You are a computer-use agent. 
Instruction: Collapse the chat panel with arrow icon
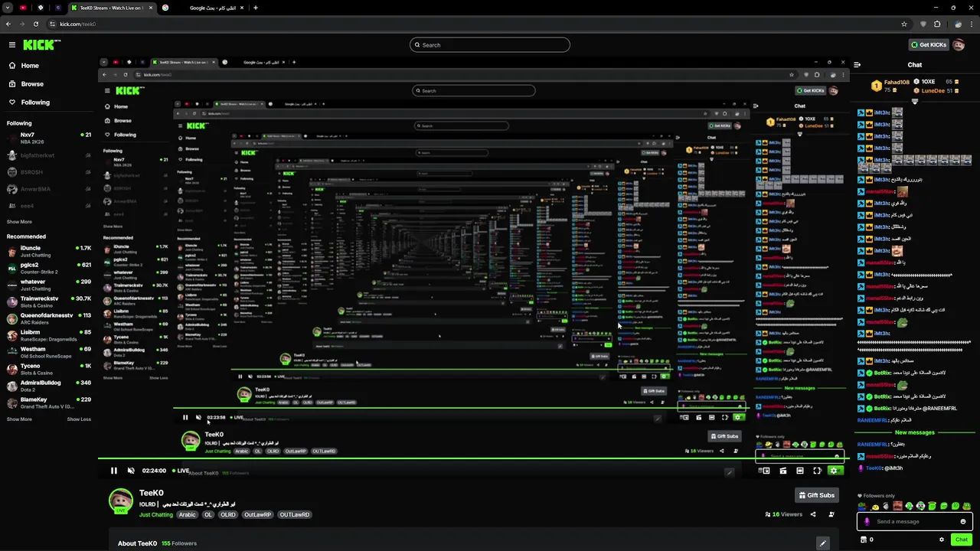click(x=857, y=65)
